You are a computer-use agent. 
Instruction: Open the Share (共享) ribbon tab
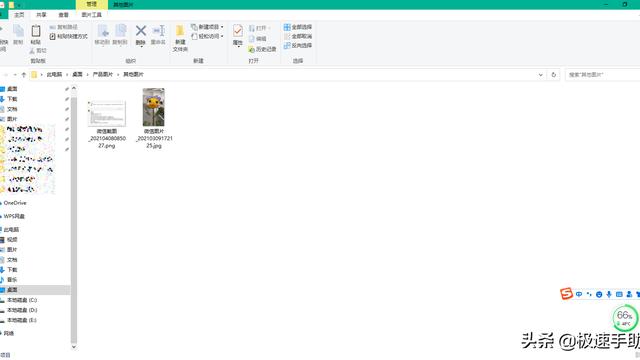pos(41,15)
